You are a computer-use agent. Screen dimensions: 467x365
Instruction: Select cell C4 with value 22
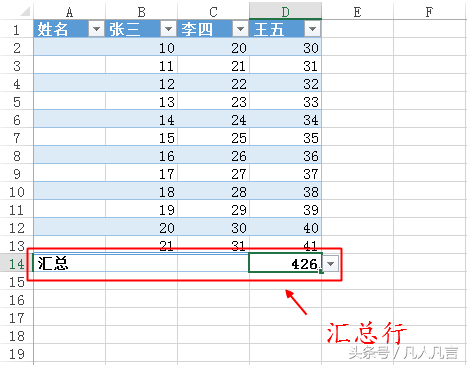tap(213, 84)
